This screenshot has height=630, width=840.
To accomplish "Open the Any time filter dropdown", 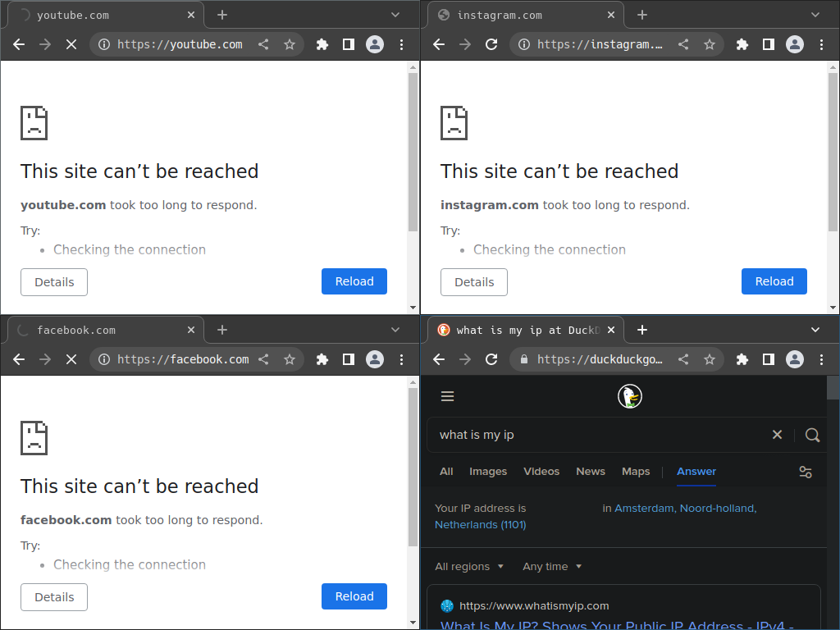I will pyautogui.click(x=552, y=566).
